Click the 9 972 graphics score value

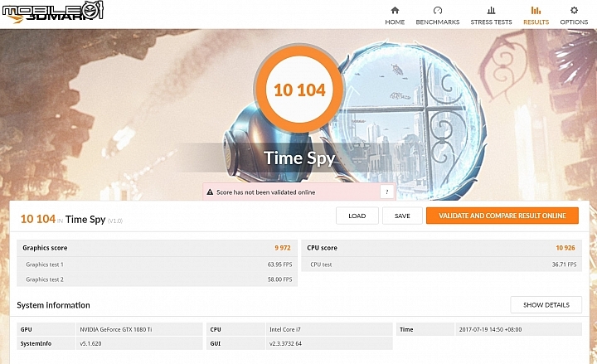(x=283, y=248)
